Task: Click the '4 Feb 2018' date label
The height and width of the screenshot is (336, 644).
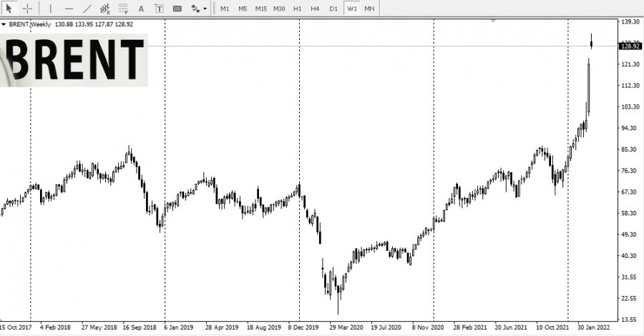Action: [55, 327]
